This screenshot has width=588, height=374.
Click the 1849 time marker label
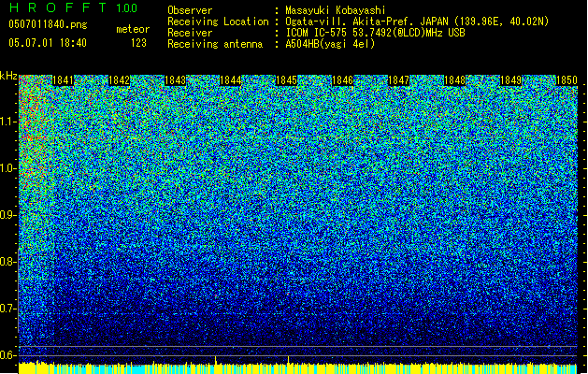(x=510, y=80)
